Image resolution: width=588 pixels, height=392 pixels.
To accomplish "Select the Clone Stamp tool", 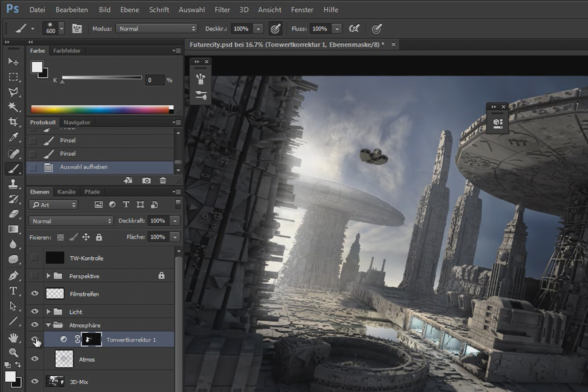I will (x=13, y=184).
